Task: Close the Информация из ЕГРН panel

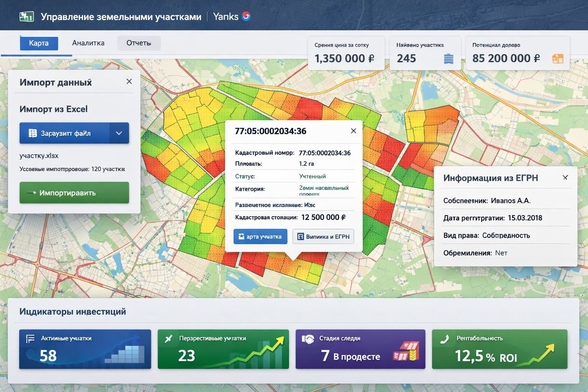Action: point(565,178)
